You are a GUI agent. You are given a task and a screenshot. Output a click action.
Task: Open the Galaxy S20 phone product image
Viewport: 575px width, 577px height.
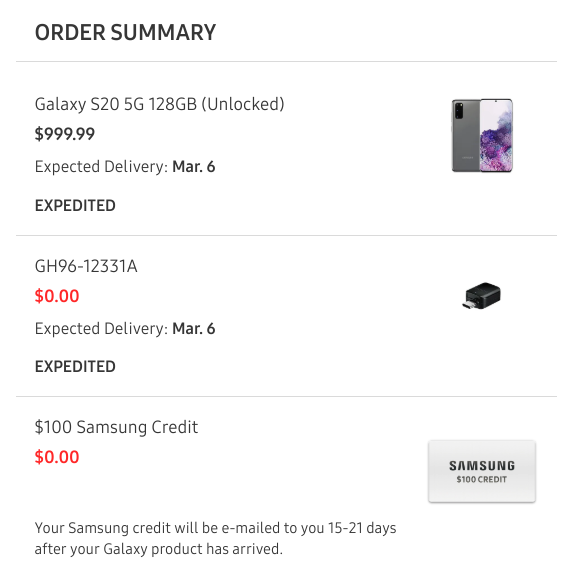482,135
